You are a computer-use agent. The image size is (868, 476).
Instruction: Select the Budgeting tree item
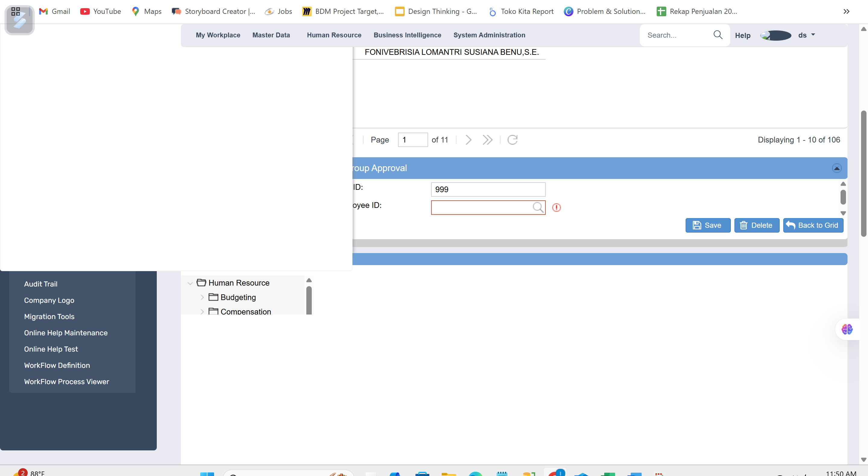click(238, 297)
